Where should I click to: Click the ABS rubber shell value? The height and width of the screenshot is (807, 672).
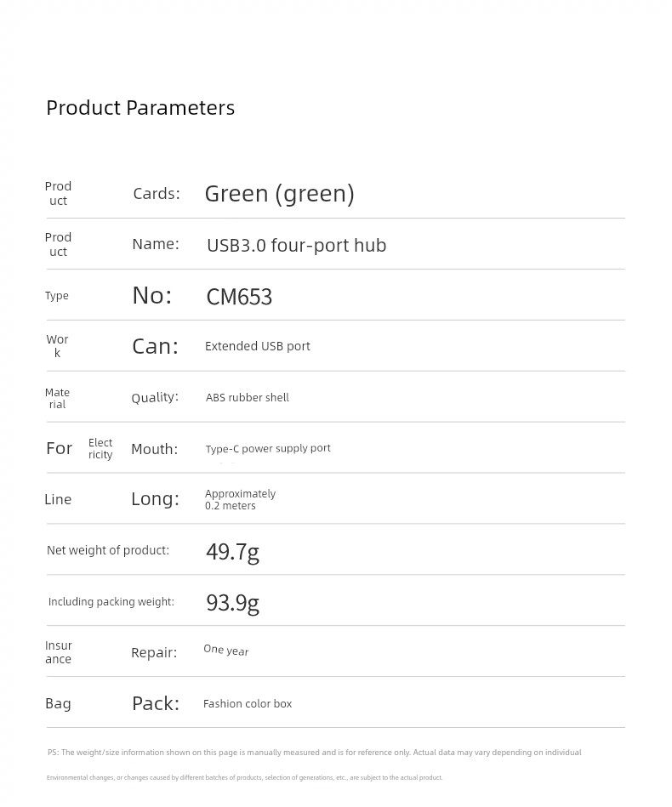[x=248, y=397]
